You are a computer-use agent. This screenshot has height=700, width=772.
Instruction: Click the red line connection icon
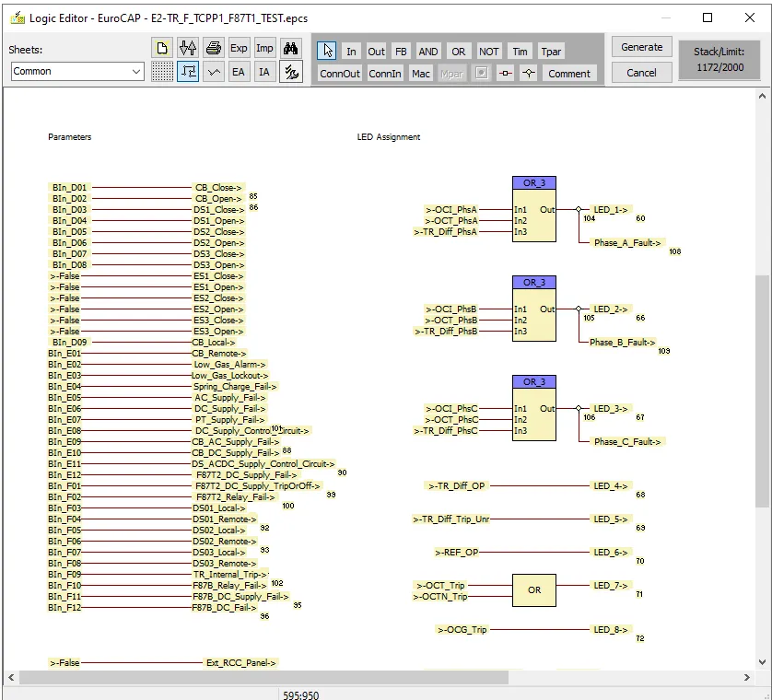(x=505, y=74)
